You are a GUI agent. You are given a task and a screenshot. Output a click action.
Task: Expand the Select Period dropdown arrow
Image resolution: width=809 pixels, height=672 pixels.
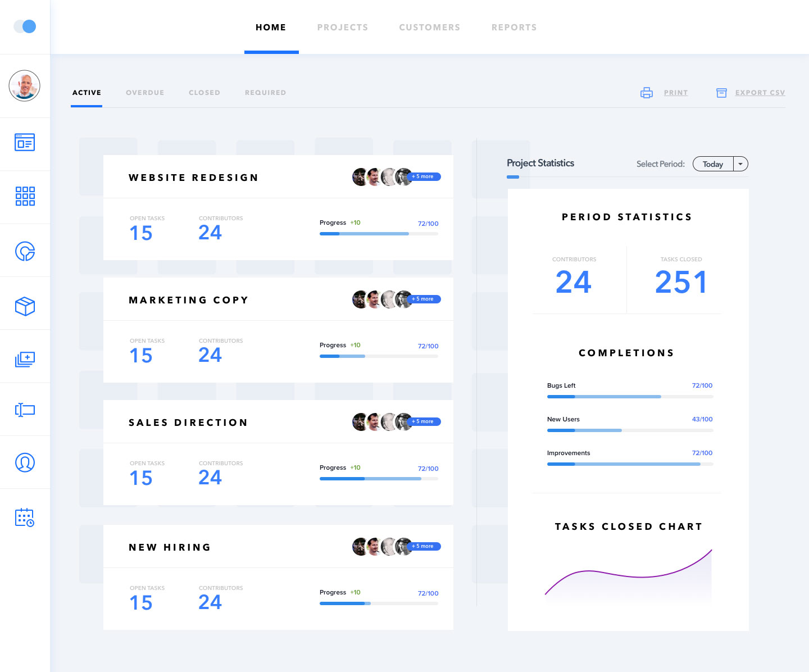tap(740, 164)
